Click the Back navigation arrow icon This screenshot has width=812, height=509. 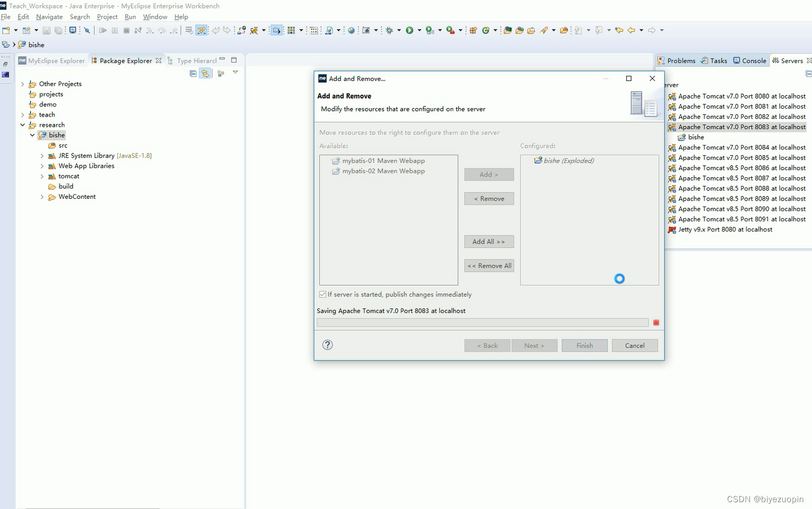631,30
